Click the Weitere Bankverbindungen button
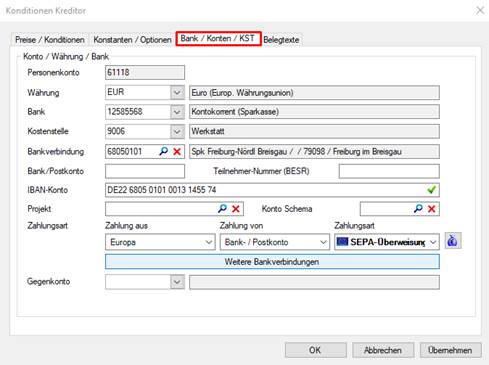 click(272, 262)
